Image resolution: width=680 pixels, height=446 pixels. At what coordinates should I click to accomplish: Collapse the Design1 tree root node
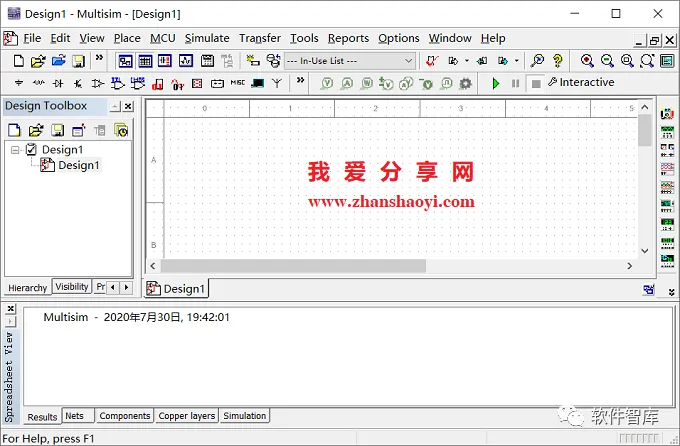(x=15, y=150)
